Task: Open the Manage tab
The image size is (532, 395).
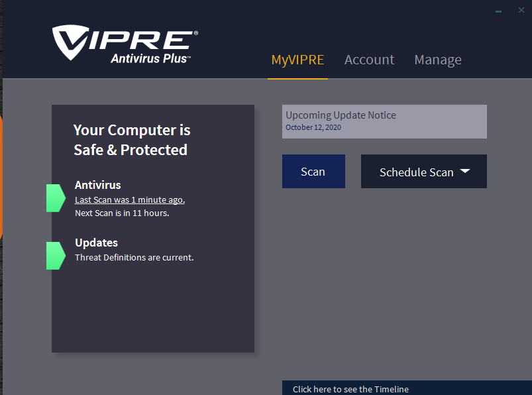Action: (438, 60)
